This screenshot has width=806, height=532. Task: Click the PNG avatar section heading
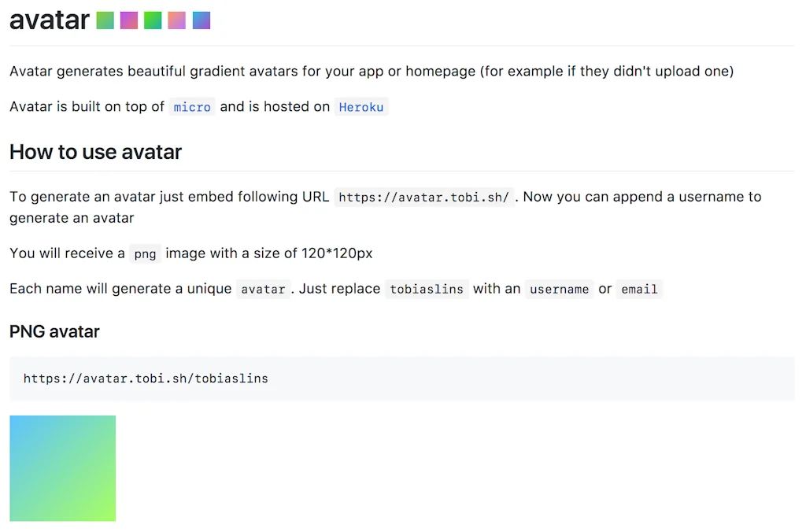[54, 331]
